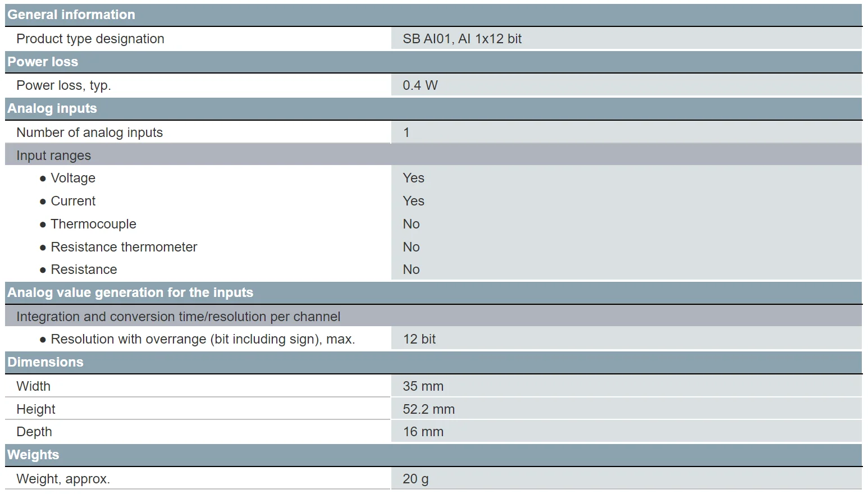This screenshot has height=494, width=868.
Task: Click the value '0.4 W'
Action: [420, 85]
